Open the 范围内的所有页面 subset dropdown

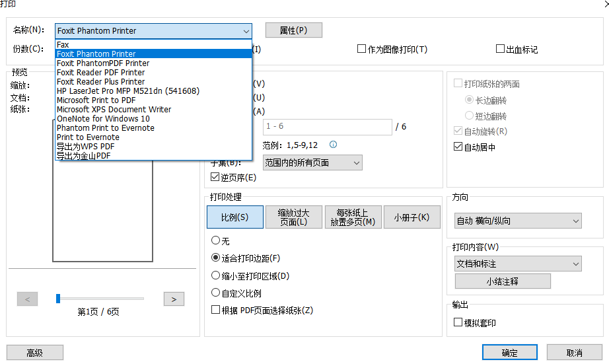tap(312, 163)
